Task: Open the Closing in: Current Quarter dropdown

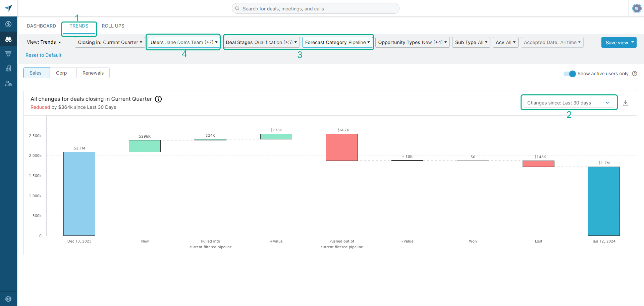Action: [110, 42]
